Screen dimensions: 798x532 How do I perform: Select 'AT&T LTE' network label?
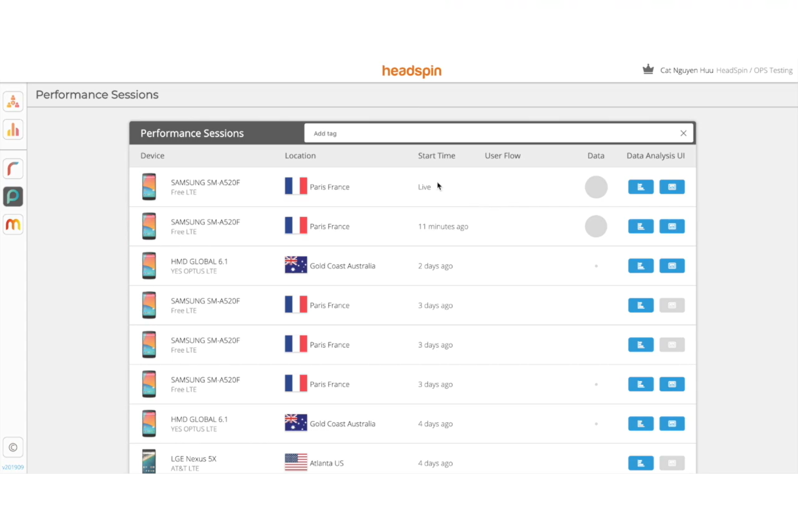(185, 468)
